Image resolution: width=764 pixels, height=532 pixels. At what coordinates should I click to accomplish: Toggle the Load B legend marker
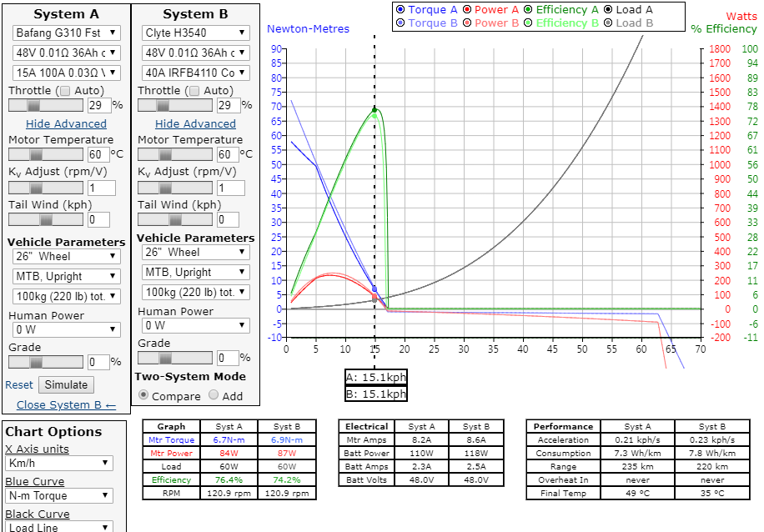608,23
